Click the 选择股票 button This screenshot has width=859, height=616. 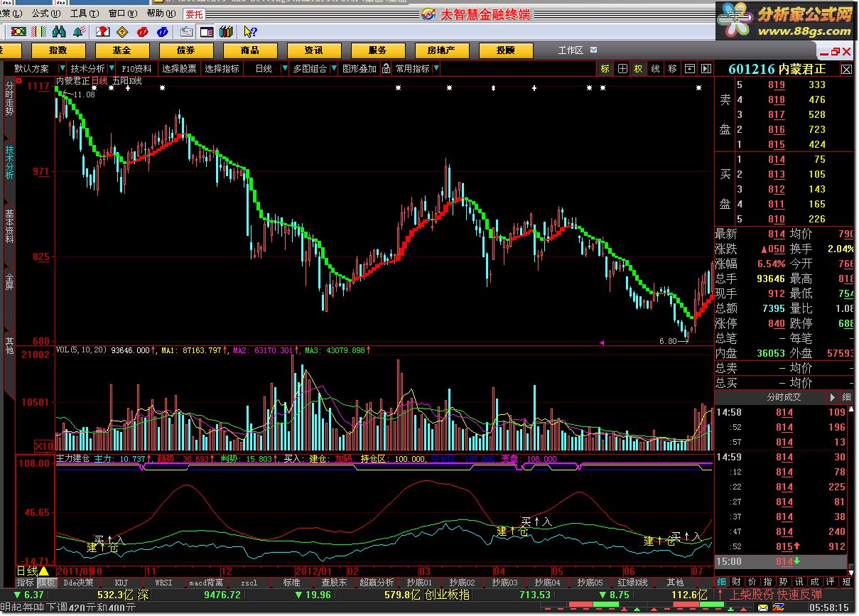pos(179,69)
